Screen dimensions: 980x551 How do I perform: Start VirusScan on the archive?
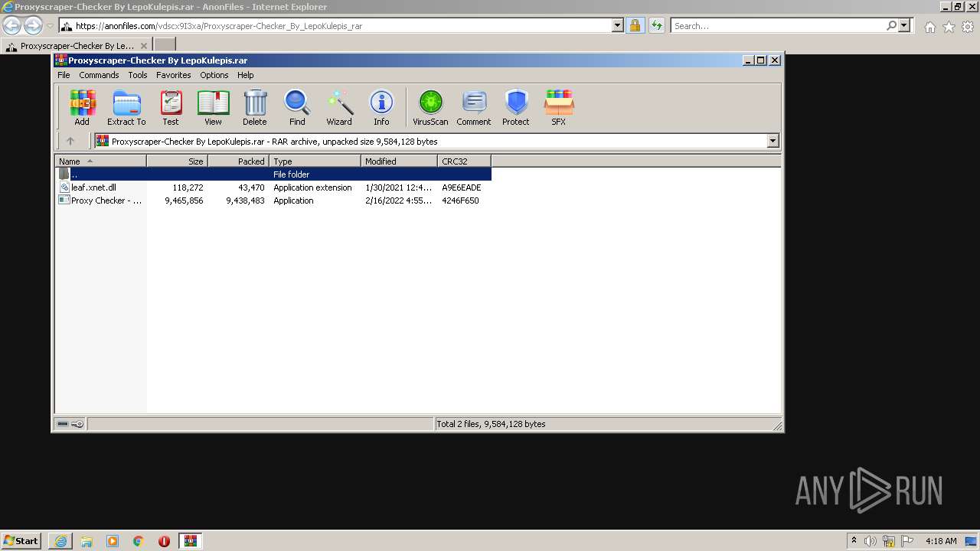click(430, 107)
